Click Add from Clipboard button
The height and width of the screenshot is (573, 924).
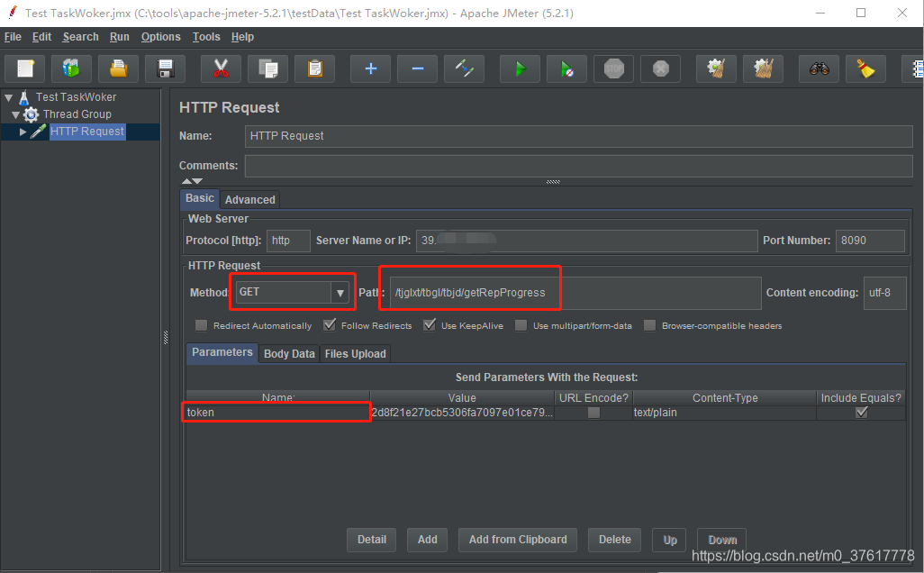coord(518,540)
